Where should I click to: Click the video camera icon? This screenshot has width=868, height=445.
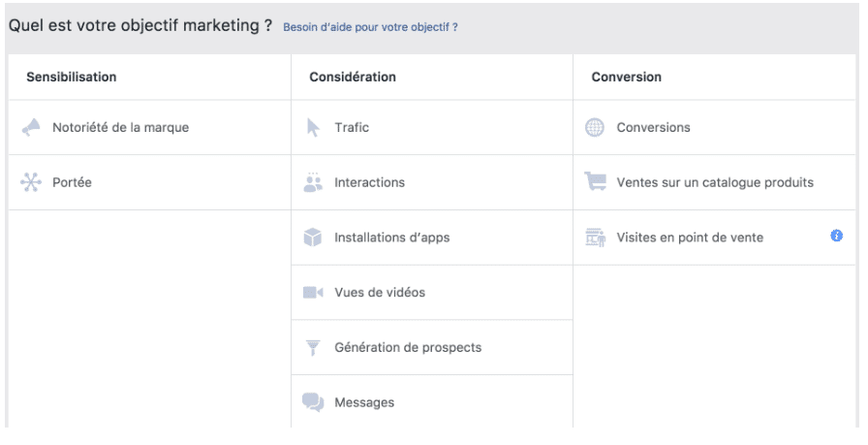(313, 293)
